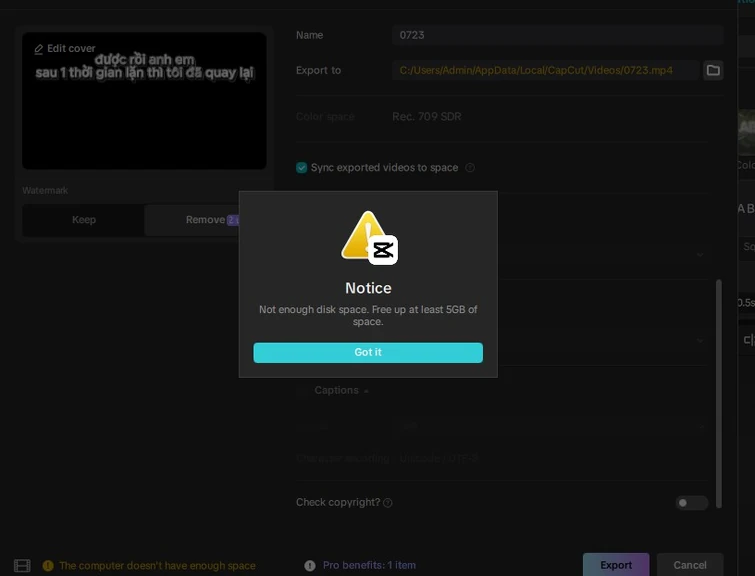Open the dropdown arrow beside the Got it row
The image size is (755, 576).
coord(700,341)
